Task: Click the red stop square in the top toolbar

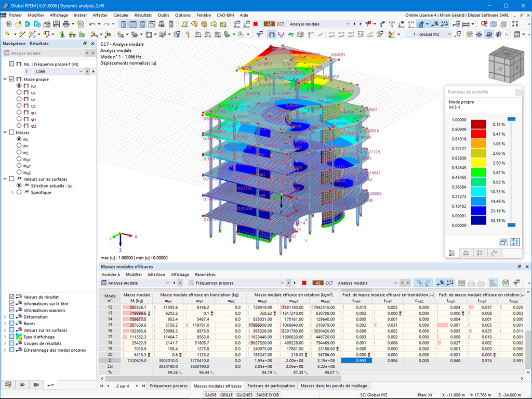Action: [x=256, y=24]
